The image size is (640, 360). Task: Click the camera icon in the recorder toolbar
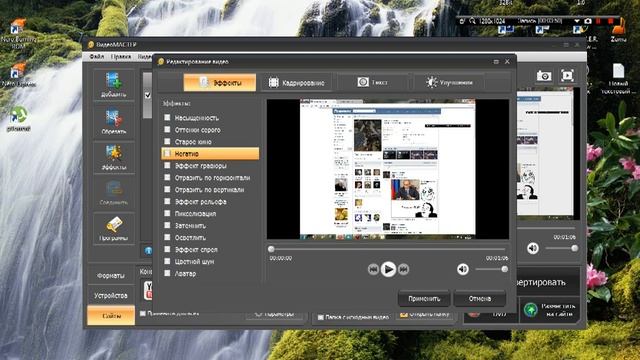point(587,21)
